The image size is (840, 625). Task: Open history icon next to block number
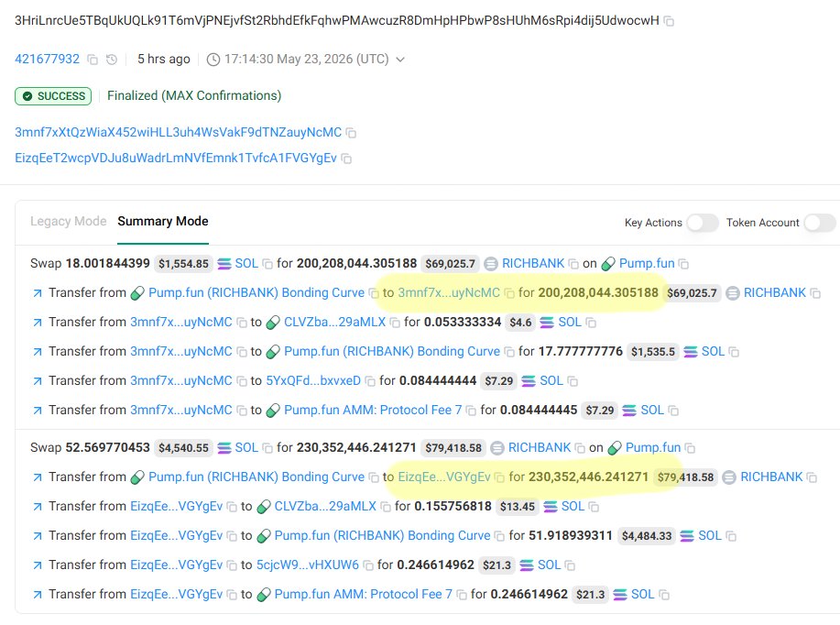(112, 60)
